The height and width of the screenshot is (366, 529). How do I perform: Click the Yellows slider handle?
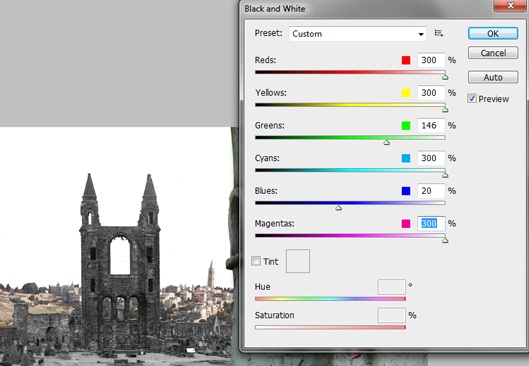click(x=445, y=110)
